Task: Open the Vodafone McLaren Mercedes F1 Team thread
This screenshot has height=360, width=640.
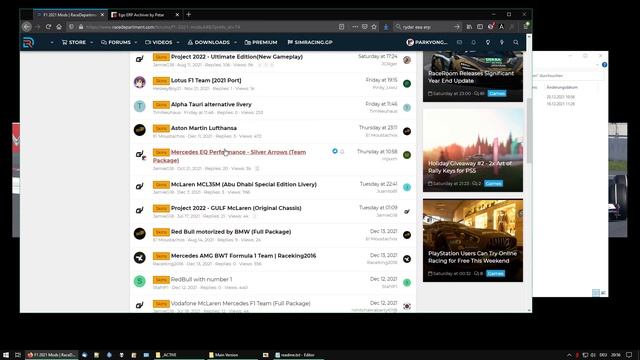Action: [x=240, y=304]
